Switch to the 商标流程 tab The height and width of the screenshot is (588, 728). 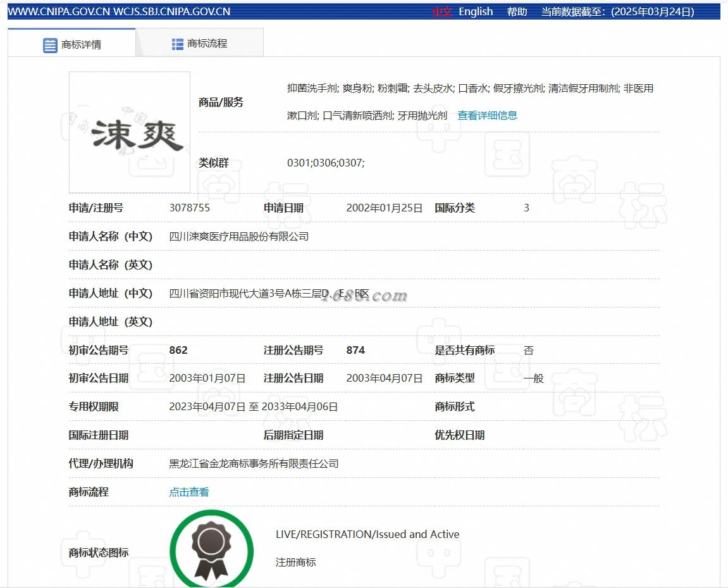(x=200, y=43)
